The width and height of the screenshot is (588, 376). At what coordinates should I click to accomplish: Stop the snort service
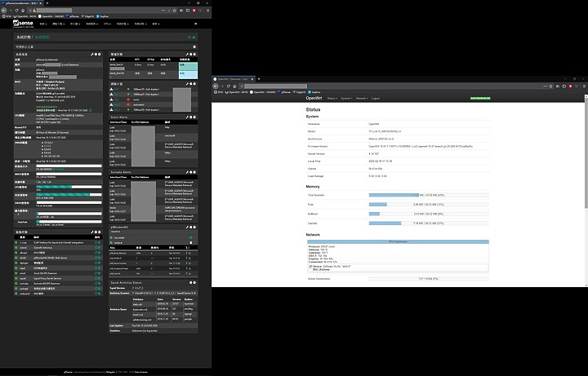coord(99,273)
